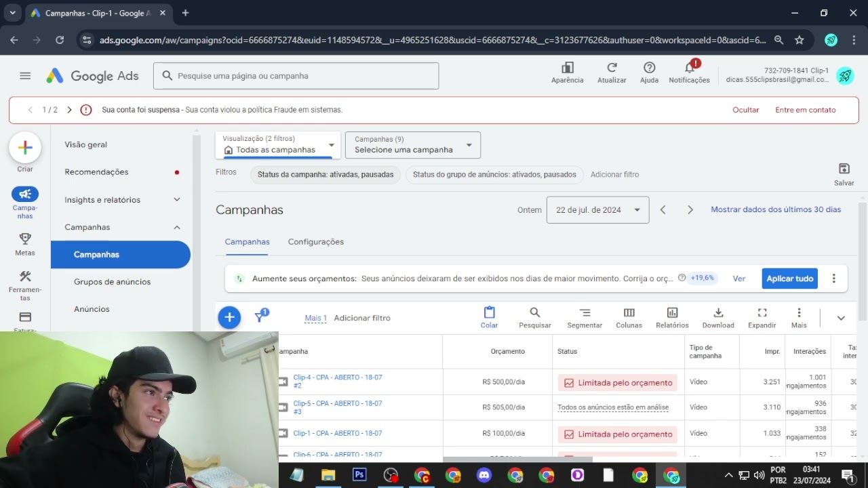Screen dimensions: 868x488
Task: Open the Ajuda help menu
Action: pos(649,73)
